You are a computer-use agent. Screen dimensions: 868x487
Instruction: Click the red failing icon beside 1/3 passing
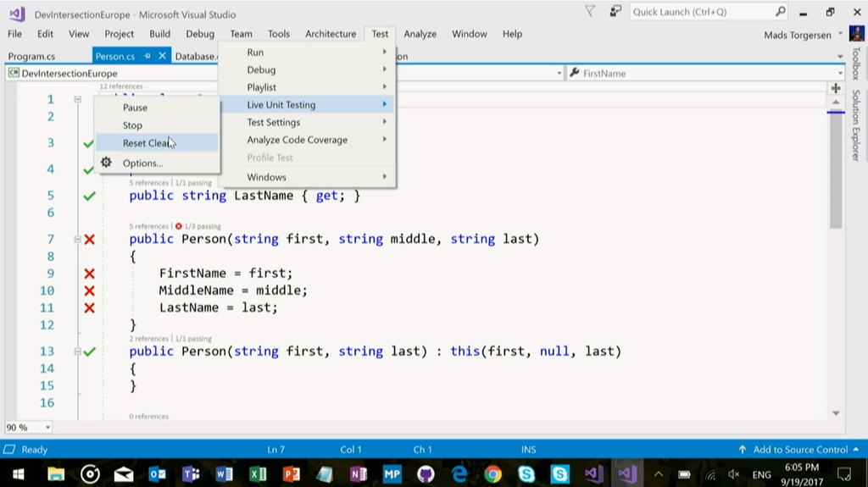click(178, 226)
